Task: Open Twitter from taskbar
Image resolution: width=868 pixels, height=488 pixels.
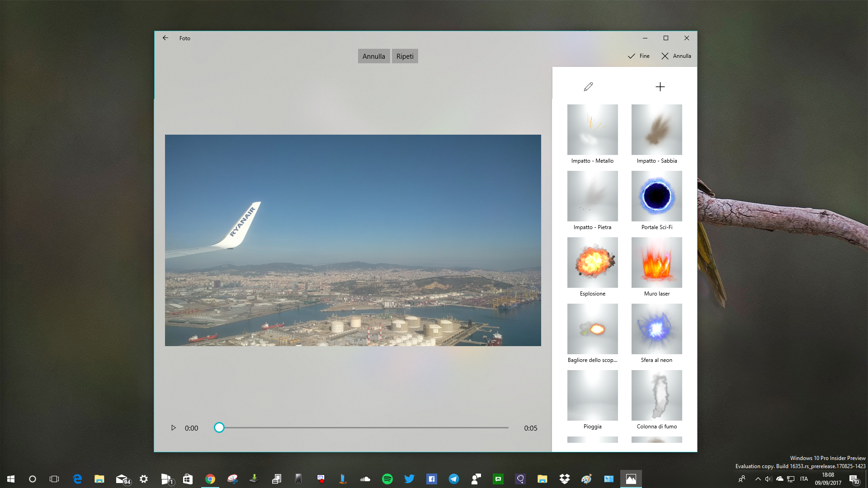Action: coord(410,479)
